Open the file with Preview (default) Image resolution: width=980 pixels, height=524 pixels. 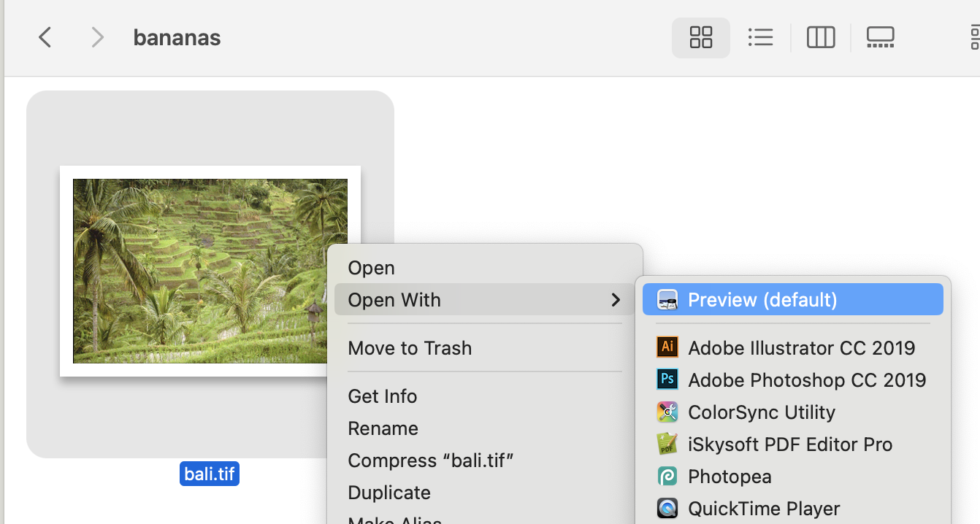click(762, 299)
